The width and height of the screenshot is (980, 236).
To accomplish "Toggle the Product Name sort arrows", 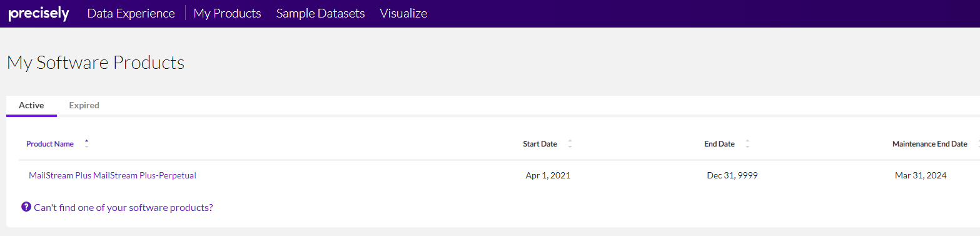I will click(x=86, y=143).
